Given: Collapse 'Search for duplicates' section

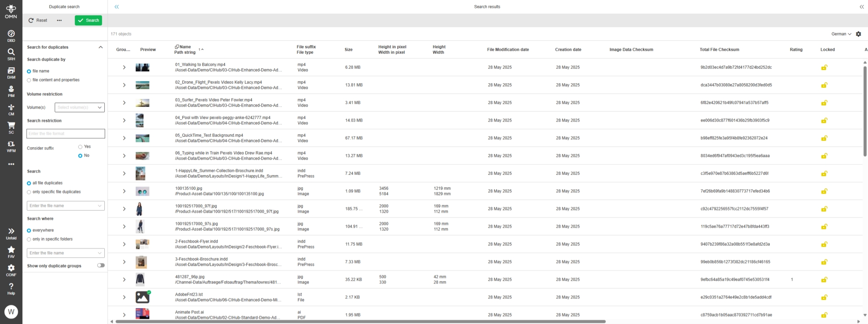Looking at the screenshot, I should (x=100, y=47).
